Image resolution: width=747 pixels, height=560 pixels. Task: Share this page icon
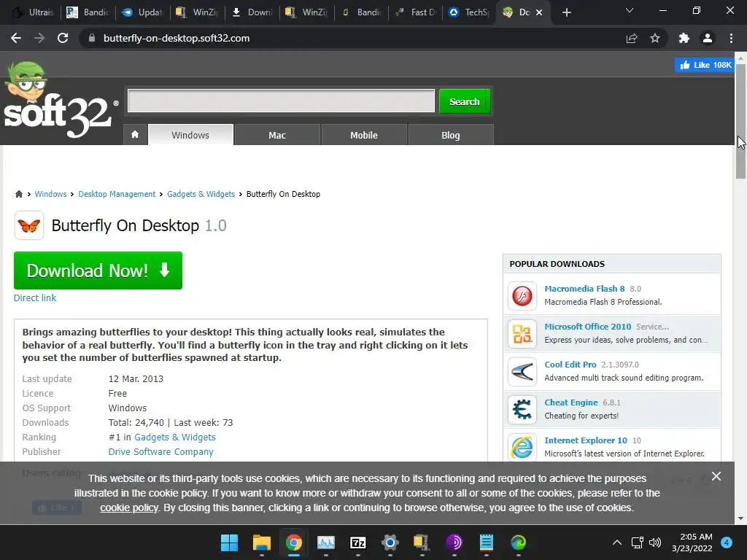632,38
